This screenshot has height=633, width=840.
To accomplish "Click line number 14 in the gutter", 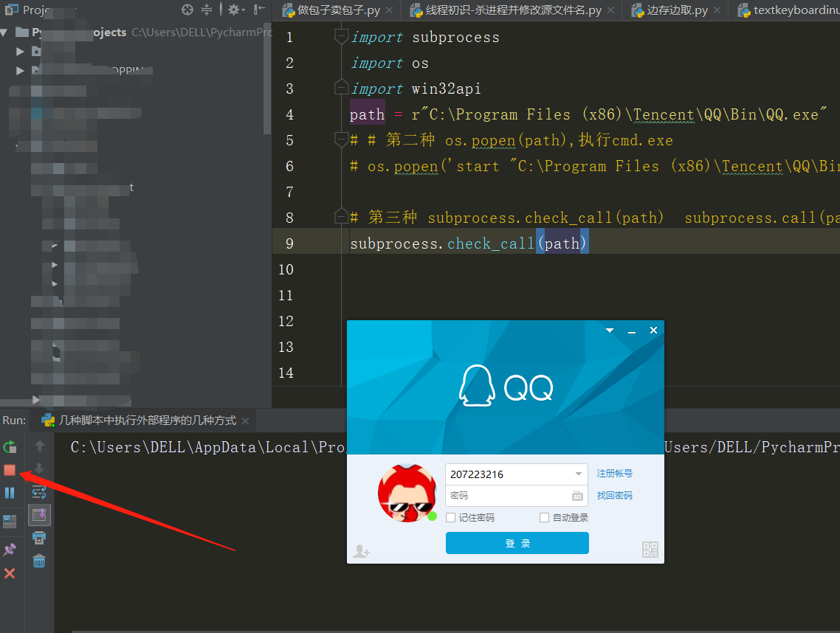I will pyautogui.click(x=286, y=373).
